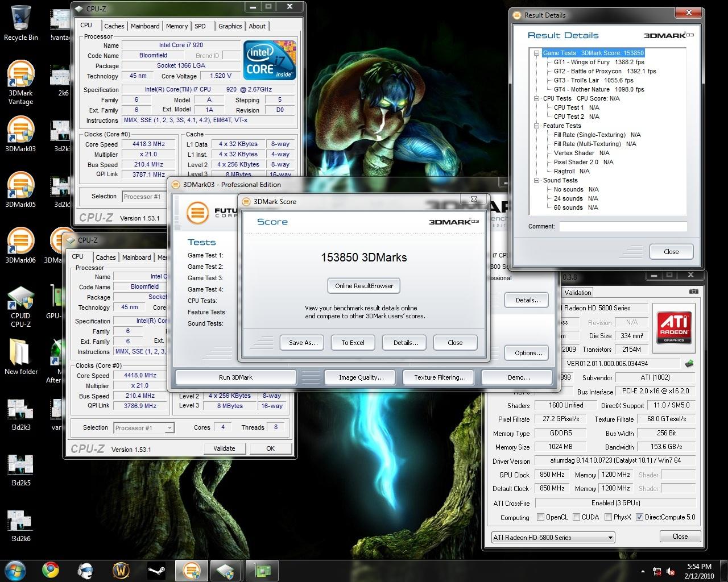Click the To Excel button
The width and height of the screenshot is (728, 582).
coord(353,343)
